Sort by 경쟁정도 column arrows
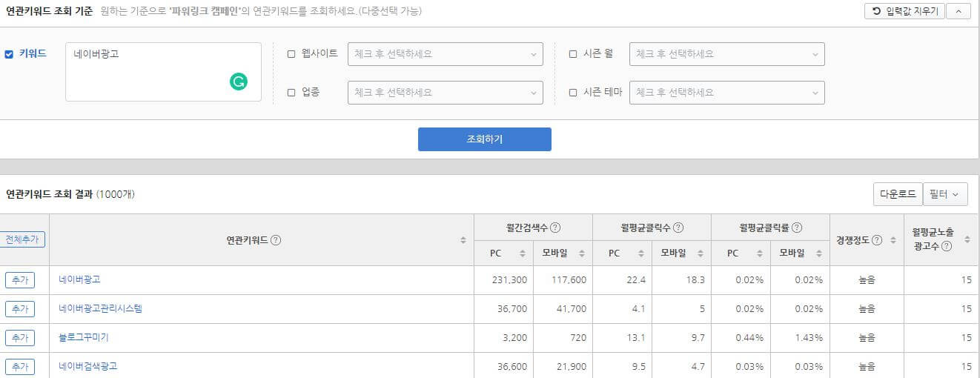The width and height of the screenshot is (980, 378). pos(893,240)
